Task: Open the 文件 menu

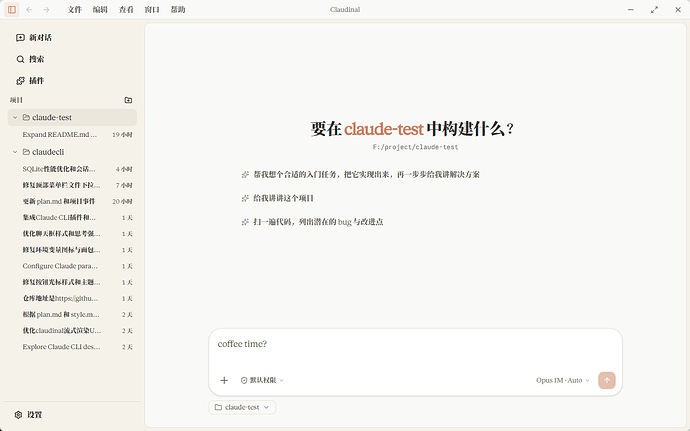Action: coord(75,9)
